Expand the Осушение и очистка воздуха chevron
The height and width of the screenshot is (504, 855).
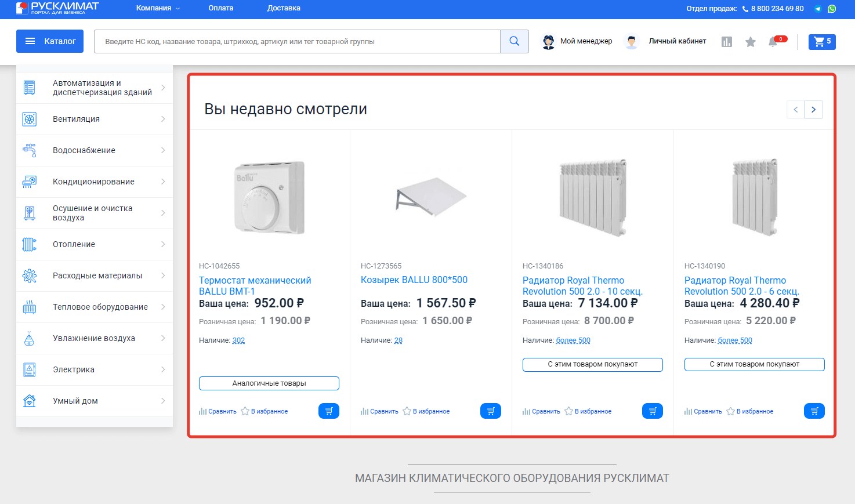[163, 213]
